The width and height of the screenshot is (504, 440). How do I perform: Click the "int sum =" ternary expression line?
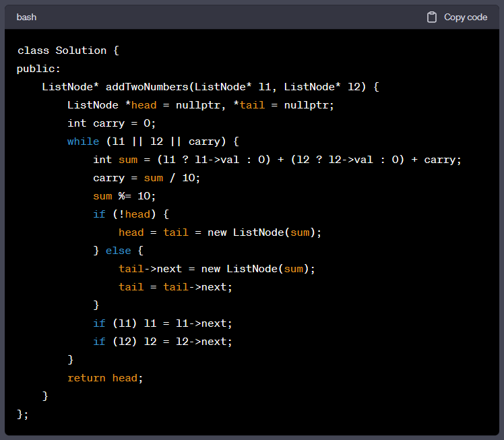pyautogui.click(x=277, y=160)
